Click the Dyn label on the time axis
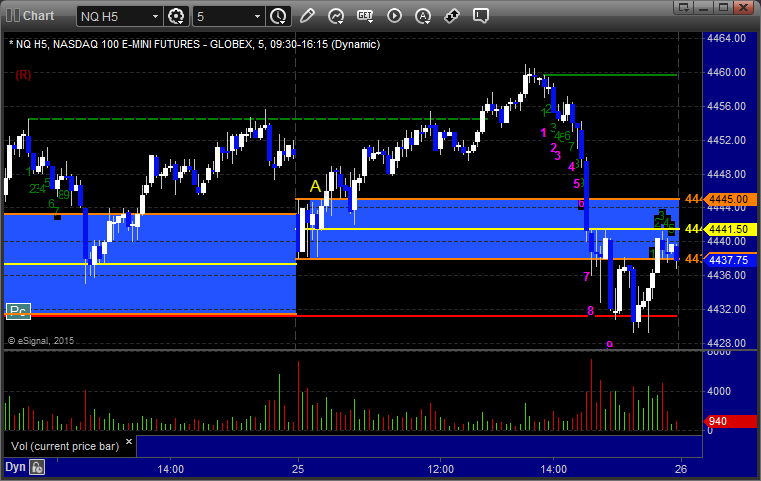761x481 pixels. (x=15, y=467)
